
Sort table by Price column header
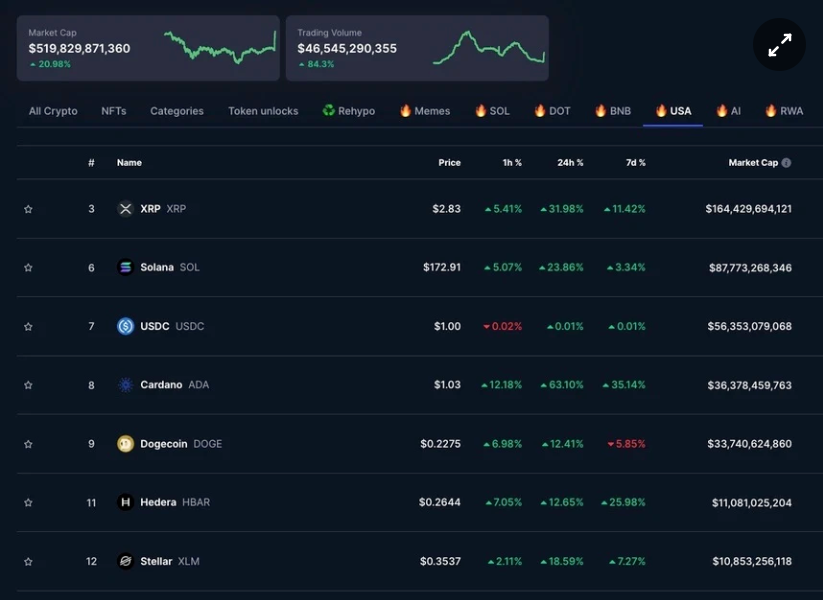click(x=449, y=163)
